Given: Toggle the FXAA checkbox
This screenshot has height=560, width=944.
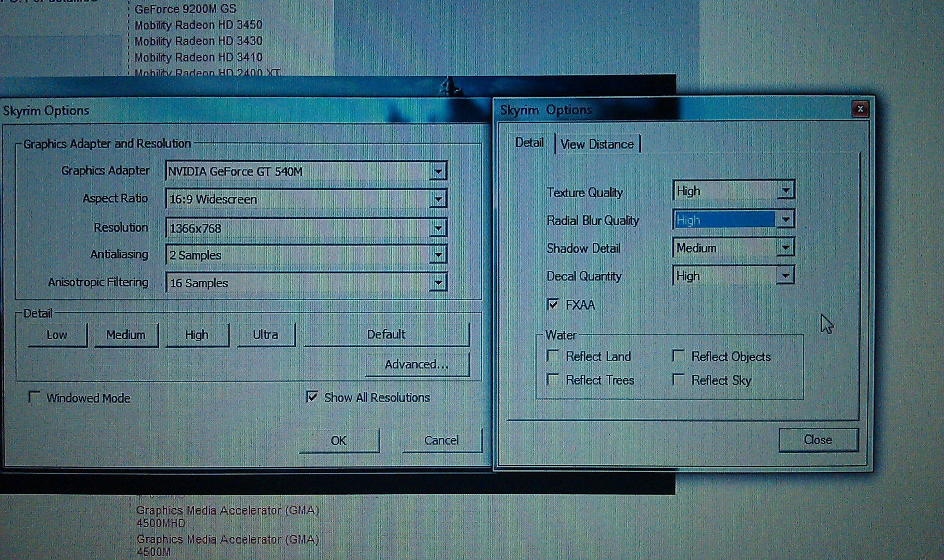Looking at the screenshot, I should tap(553, 304).
